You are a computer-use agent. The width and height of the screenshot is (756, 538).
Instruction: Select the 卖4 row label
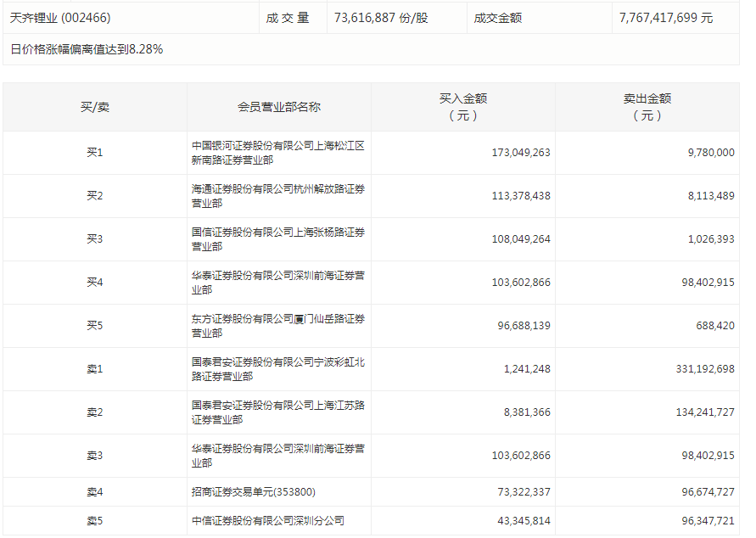[95, 492]
